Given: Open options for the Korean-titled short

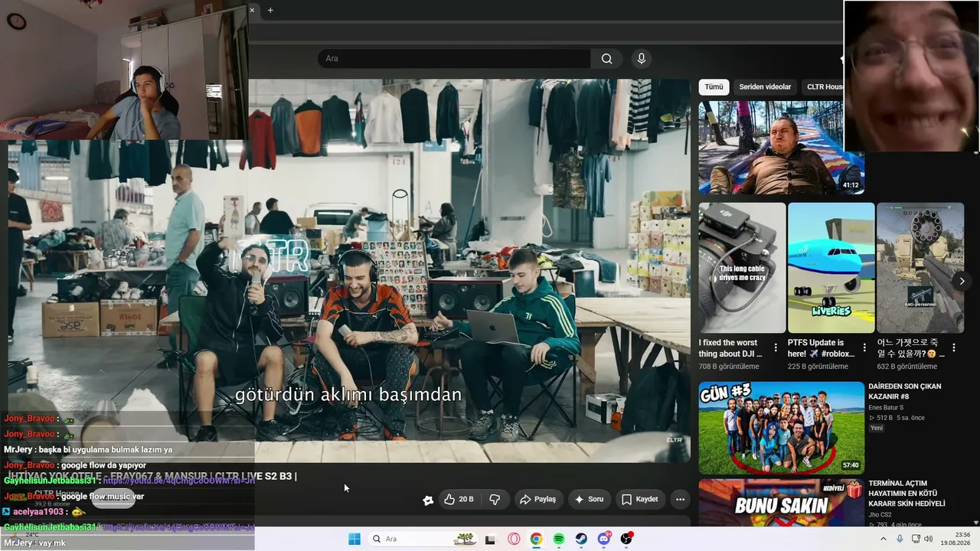Looking at the screenshot, I should pyautogui.click(x=954, y=348).
